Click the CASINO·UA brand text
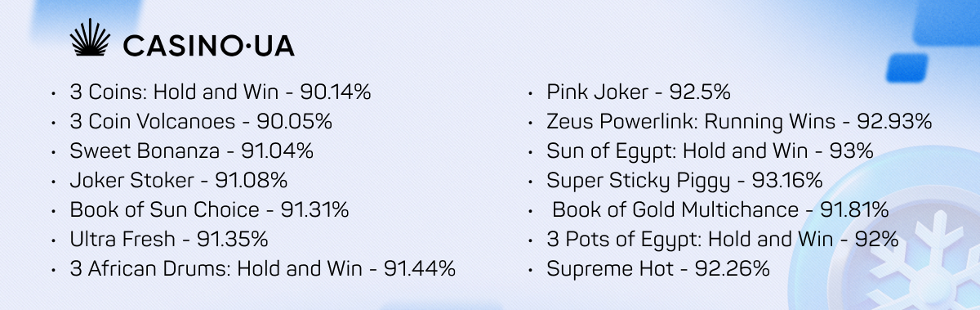980x310 pixels. pyautogui.click(x=207, y=44)
